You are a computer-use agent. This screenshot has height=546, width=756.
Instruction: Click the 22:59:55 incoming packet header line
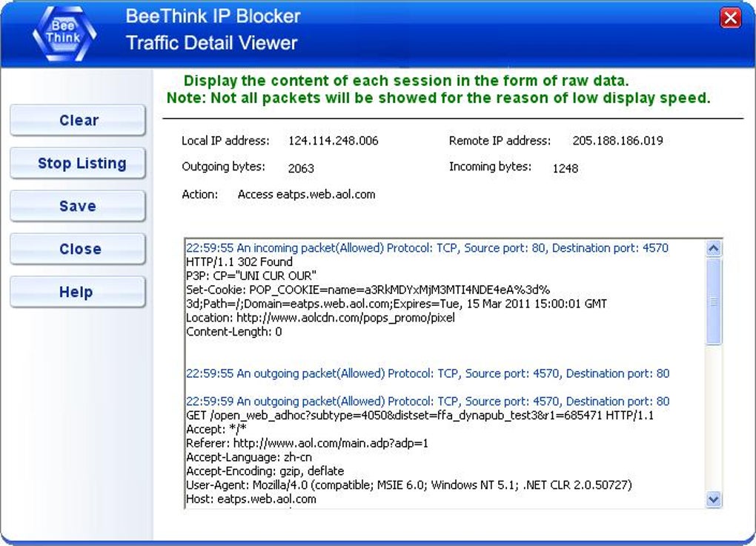[x=427, y=248]
